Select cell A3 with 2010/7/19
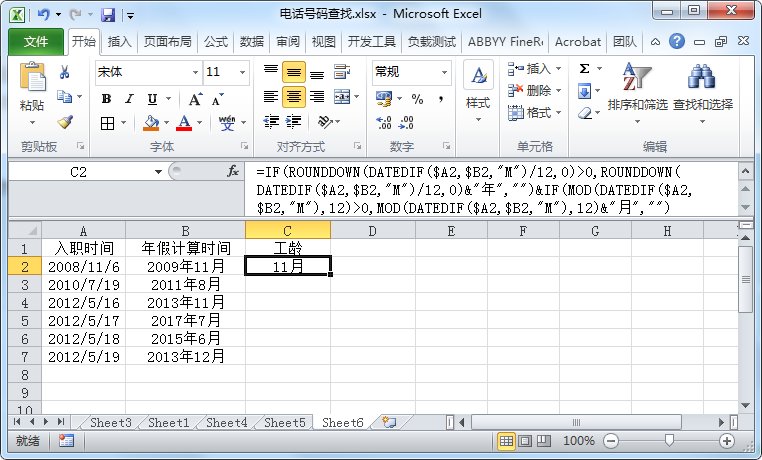Screen dimensions: 762x460 coord(84,285)
